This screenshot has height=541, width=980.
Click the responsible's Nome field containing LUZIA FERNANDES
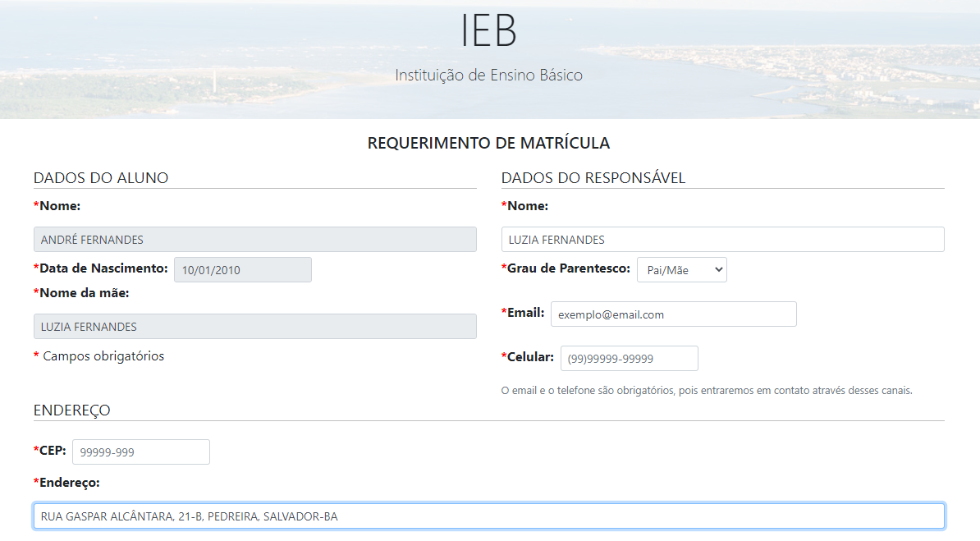(x=722, y=239)
